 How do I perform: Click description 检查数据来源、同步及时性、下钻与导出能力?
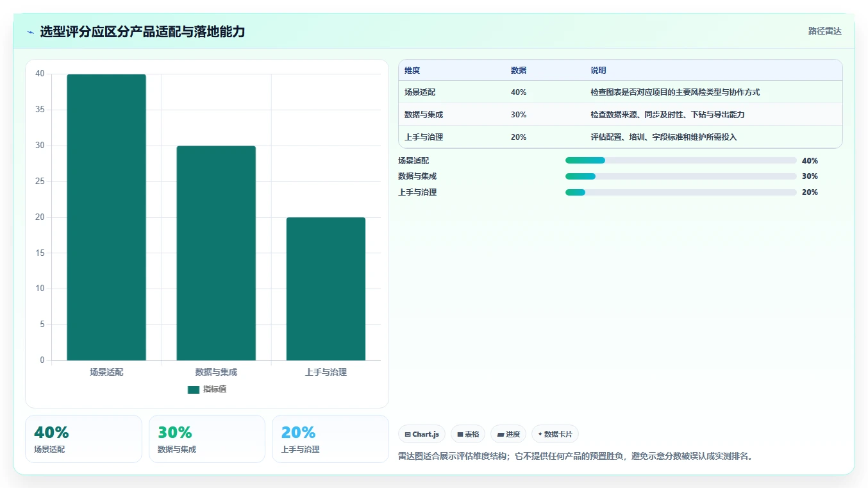[x=667, y=115]
